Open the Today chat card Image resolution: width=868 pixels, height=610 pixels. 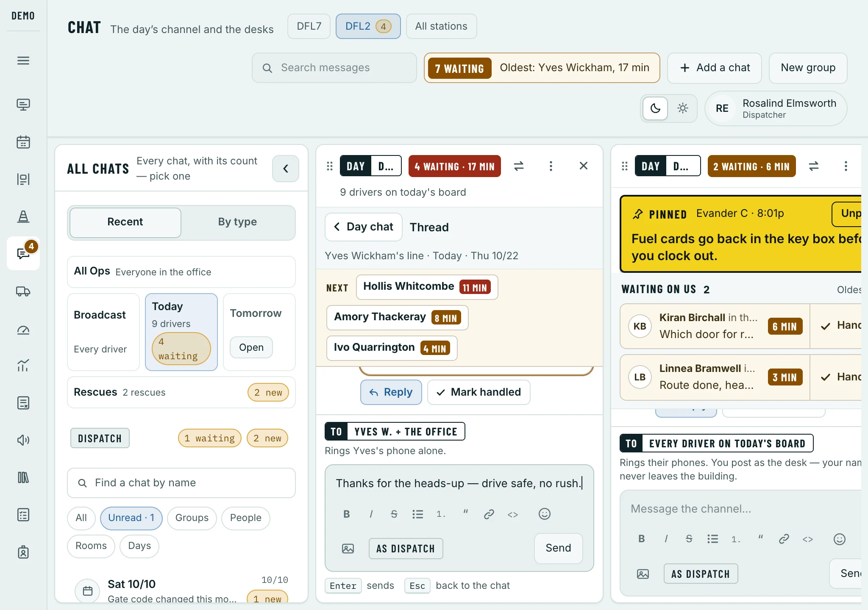181,332
